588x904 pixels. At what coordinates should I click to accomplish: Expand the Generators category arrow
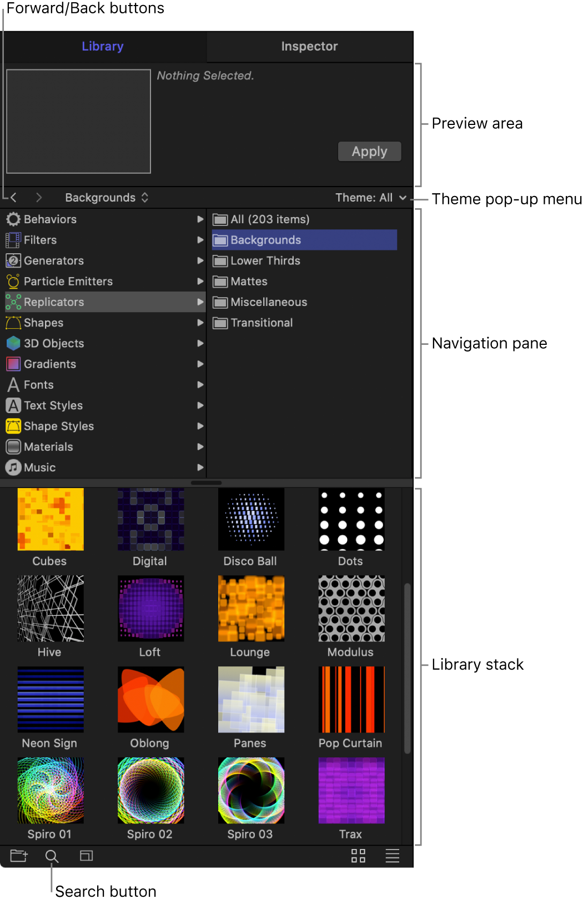[200, 260]
